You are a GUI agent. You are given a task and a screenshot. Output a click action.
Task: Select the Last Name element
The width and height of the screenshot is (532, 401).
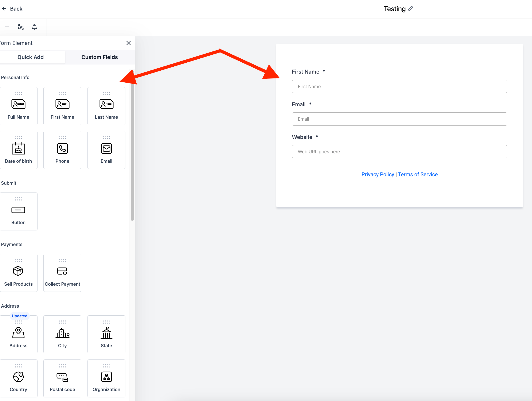pos(106,106)
